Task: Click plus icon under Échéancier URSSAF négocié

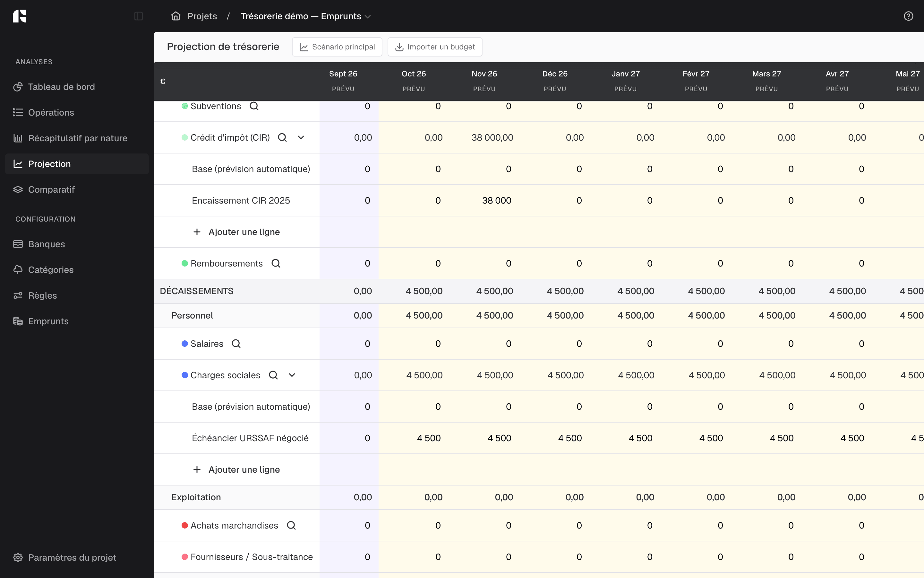Action: click(197, 469)
